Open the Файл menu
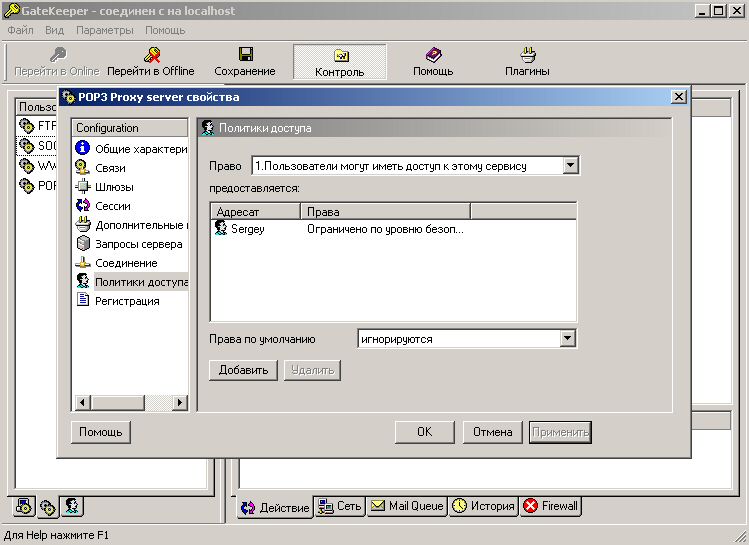This screenshot has height=545, width=749. [21, 30]
